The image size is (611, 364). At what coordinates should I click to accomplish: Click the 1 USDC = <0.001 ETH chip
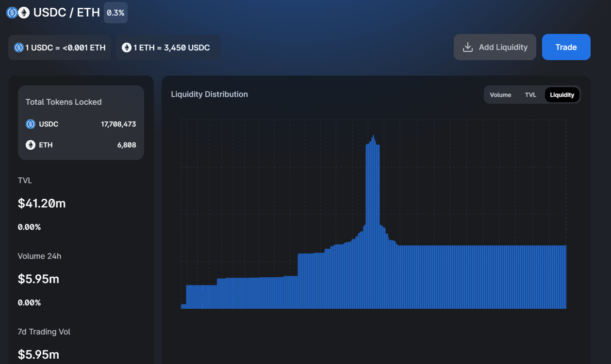[60, 47]
